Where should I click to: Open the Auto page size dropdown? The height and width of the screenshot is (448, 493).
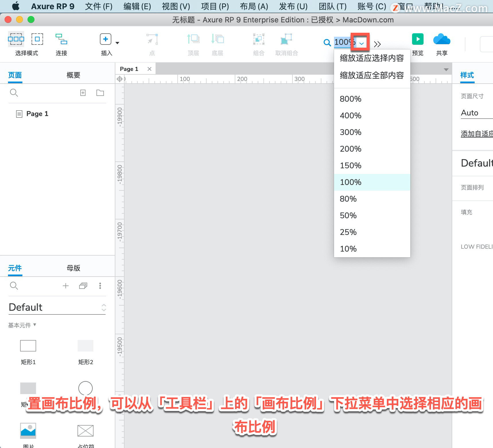pyautogui.click(x=477, y=113)
